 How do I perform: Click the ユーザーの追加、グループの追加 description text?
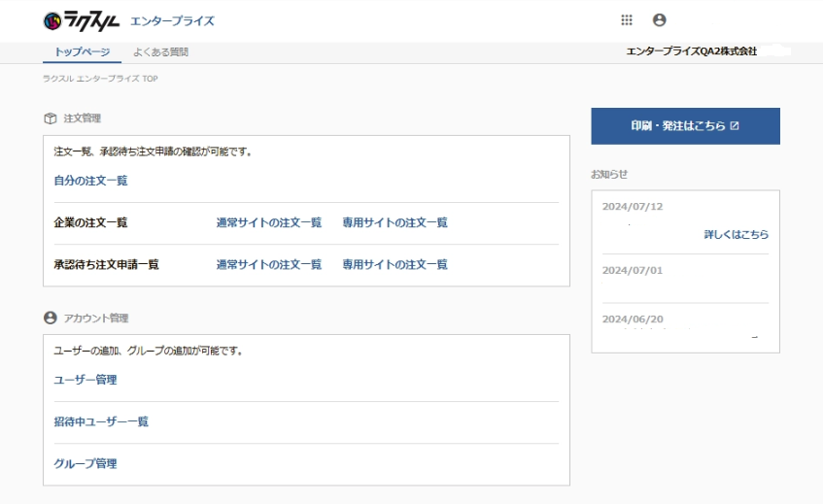point(148,351)
